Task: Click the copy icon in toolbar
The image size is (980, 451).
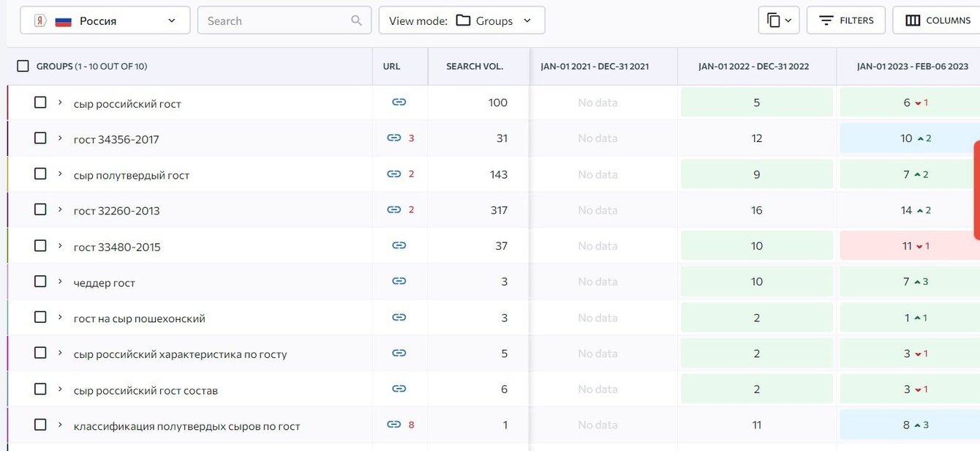Action: (778, 20)
